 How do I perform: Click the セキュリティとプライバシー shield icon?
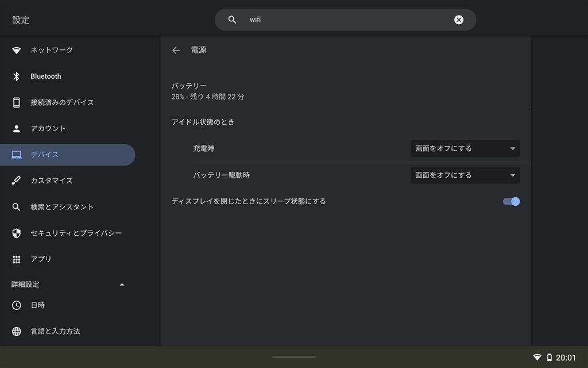pyautogui.click(x=16, y=233)
